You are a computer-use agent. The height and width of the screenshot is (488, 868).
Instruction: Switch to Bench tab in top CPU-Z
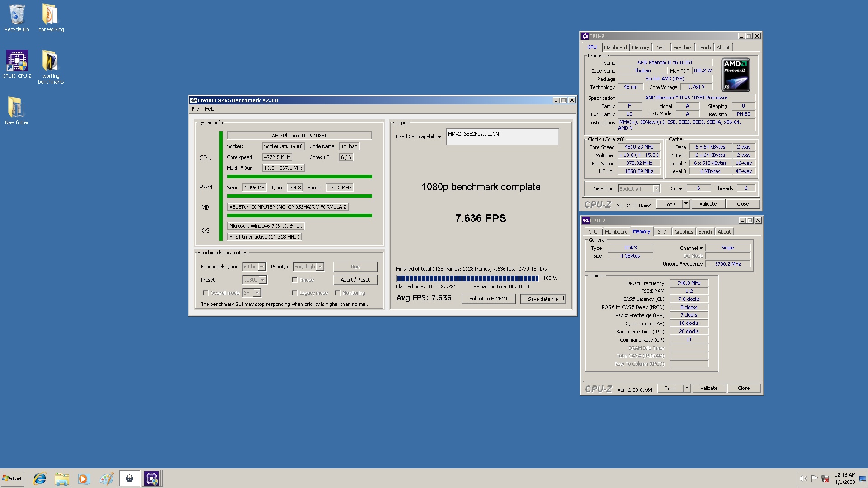tap(704, 47)
